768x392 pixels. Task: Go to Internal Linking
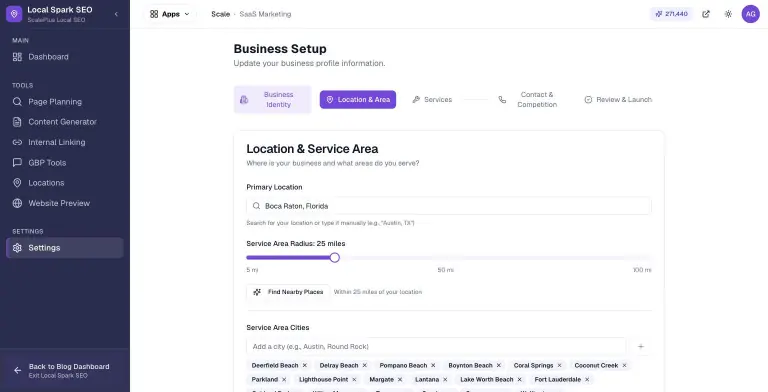pyautogui.click(x=65, y=142)
